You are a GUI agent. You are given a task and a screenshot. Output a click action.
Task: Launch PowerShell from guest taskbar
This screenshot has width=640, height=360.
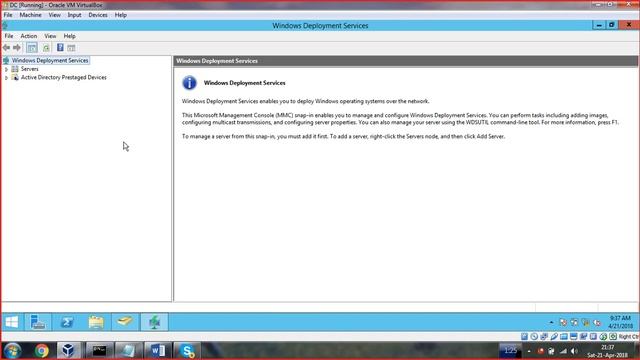pyautogui.click(x=67, y=322)
